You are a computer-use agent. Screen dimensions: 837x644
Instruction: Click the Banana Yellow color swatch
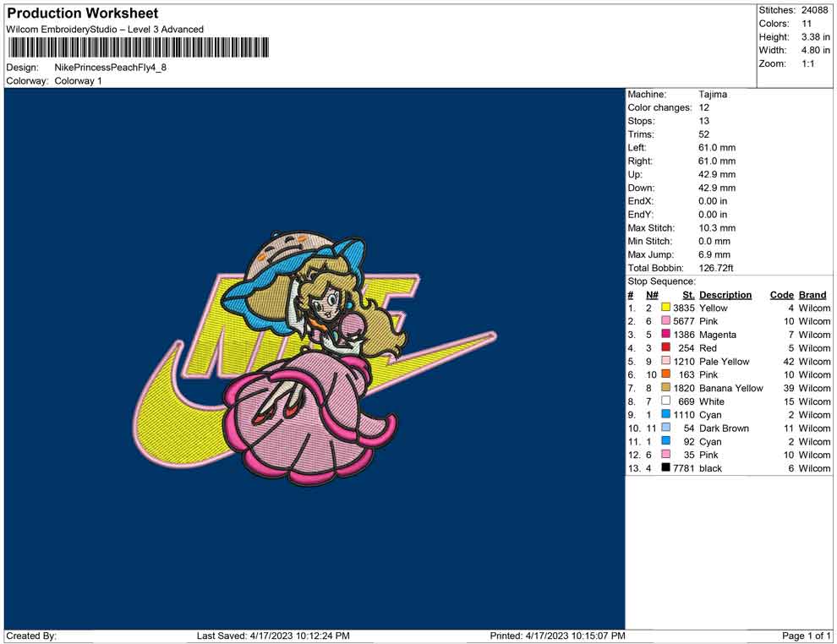coord(665,387)
